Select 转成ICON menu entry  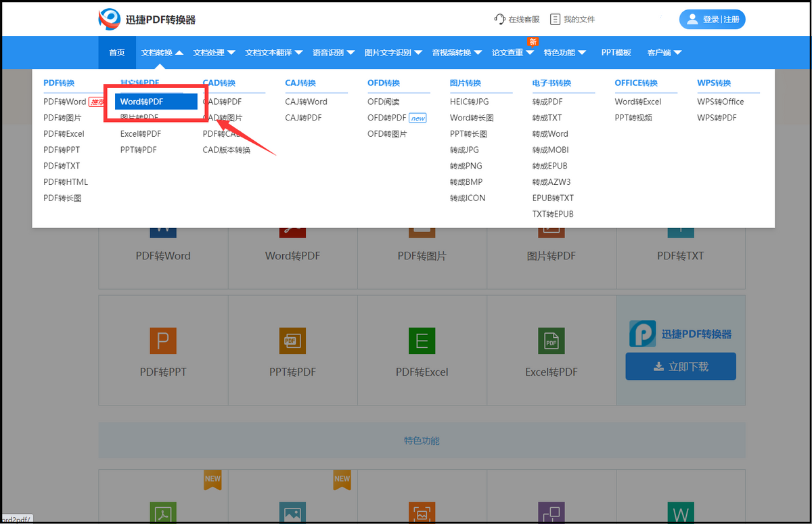468,198
